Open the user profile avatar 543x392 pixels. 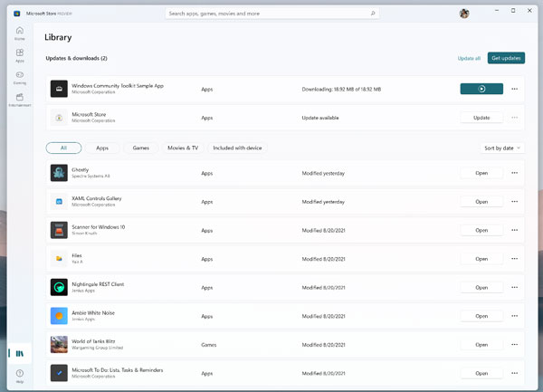[x=464, y=14]
